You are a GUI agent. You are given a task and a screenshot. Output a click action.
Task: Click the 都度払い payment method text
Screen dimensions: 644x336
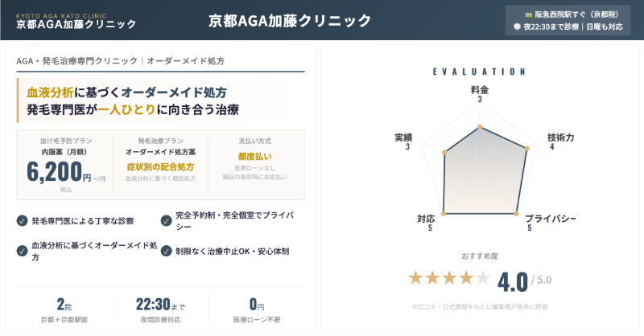click(x=254, y=155)
